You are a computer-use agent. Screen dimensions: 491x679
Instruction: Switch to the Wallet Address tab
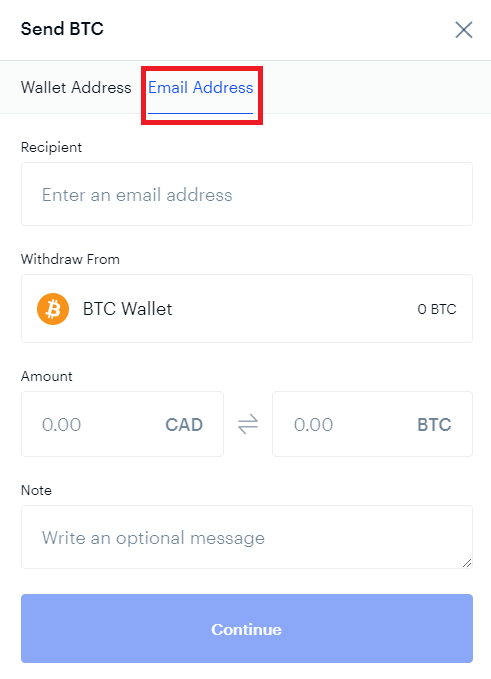click(76, 87)
